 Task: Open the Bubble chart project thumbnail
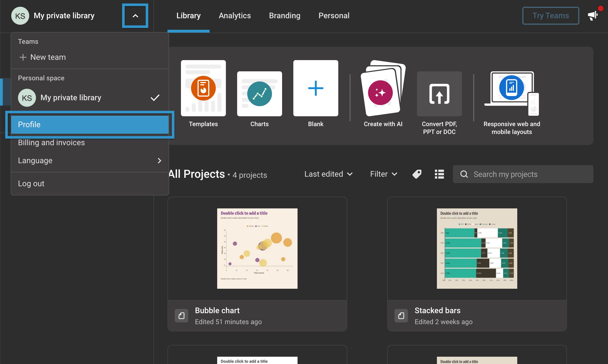[x=257, y=249]
